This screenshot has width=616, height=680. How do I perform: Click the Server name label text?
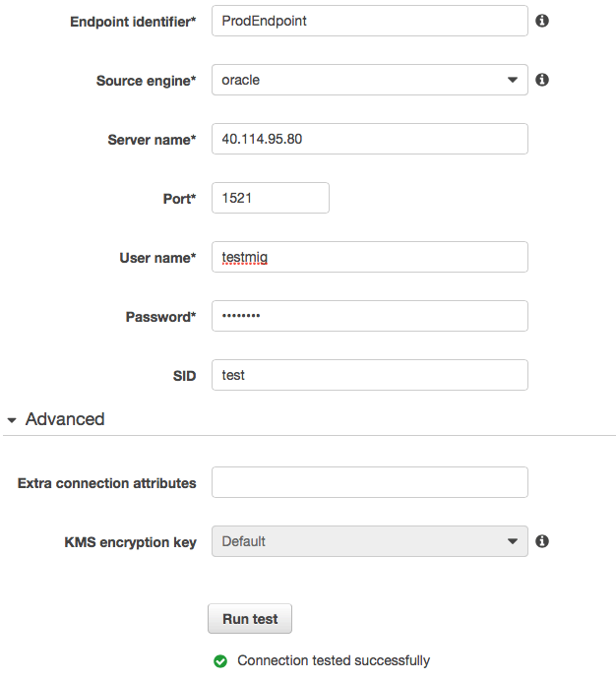[152, 140]
